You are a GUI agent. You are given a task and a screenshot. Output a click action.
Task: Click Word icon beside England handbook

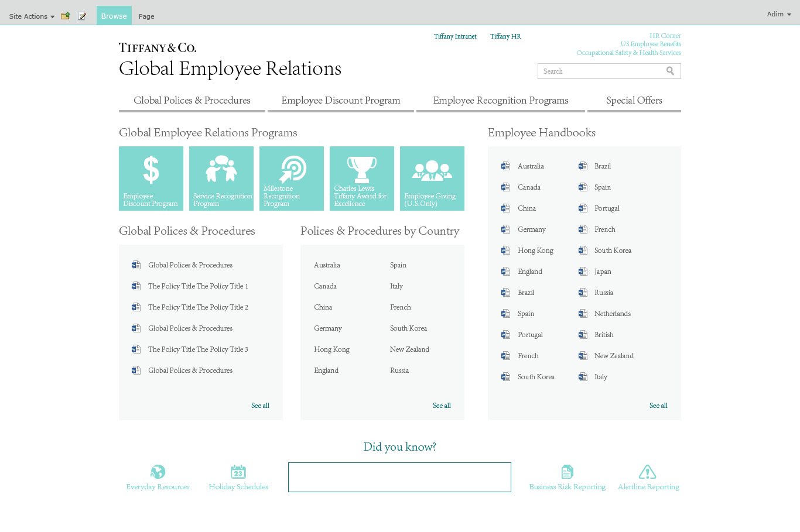pyautogui.click(x=505, y=272)
